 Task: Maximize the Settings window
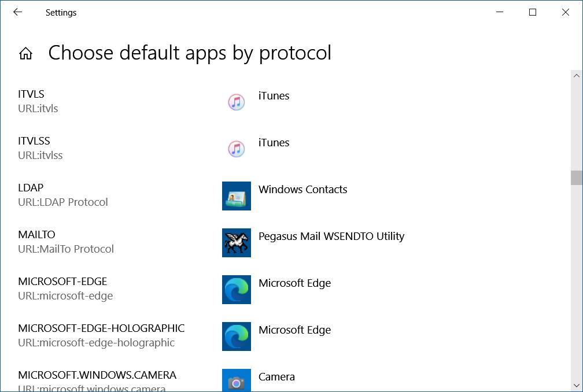click(533, 12)
